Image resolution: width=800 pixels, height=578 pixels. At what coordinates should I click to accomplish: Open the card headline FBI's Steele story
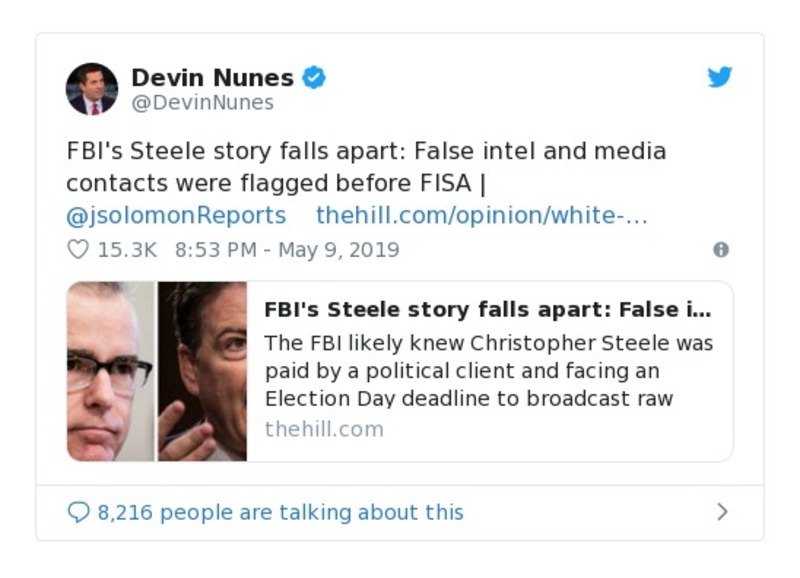(x=487, y=309)
